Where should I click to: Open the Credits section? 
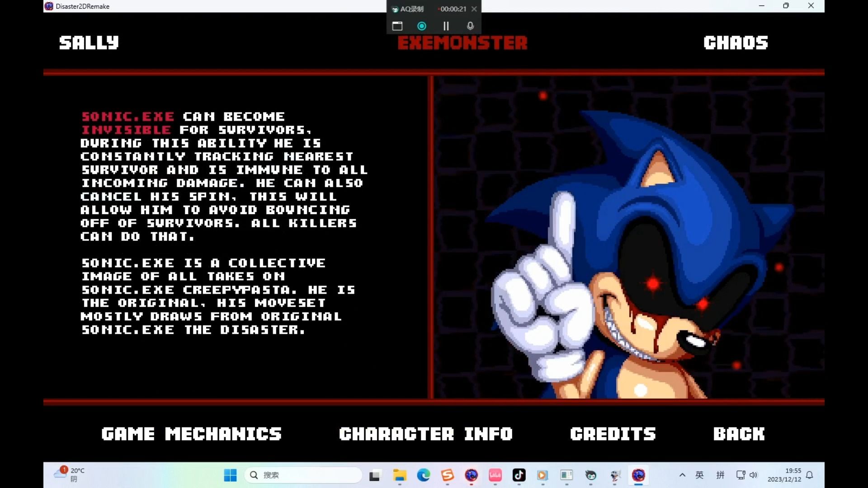coord(613,434)
